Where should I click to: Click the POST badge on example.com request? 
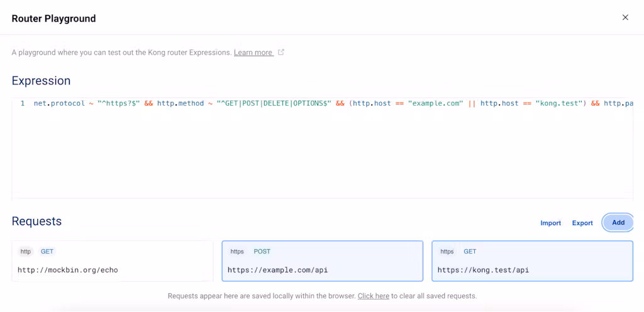point(262,252)
